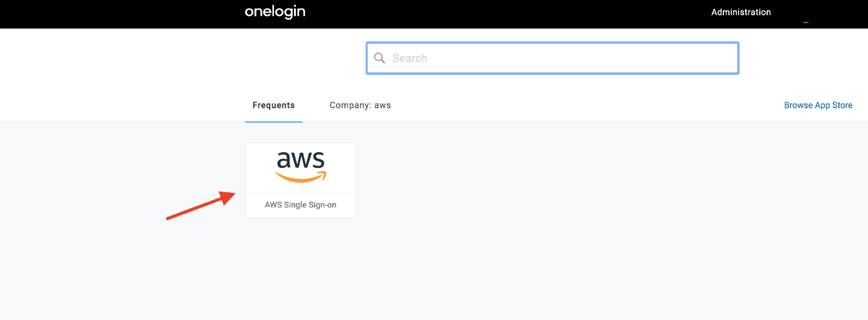This screenshot has width=868, height=320.
Task: Click the "aws" lettering on the tile
Action: pyautogui.click(x=301, y=160)
